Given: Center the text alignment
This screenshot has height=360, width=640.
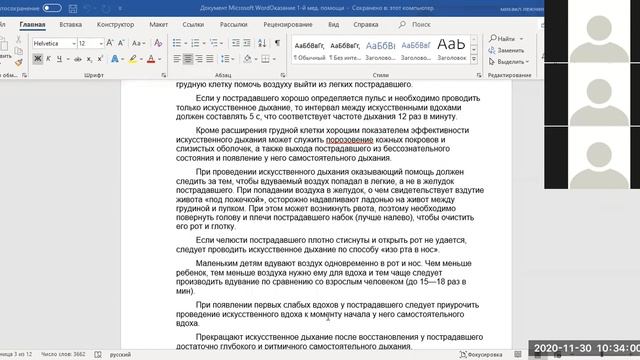Looking at the screenshot, I should tap(188, 59).
